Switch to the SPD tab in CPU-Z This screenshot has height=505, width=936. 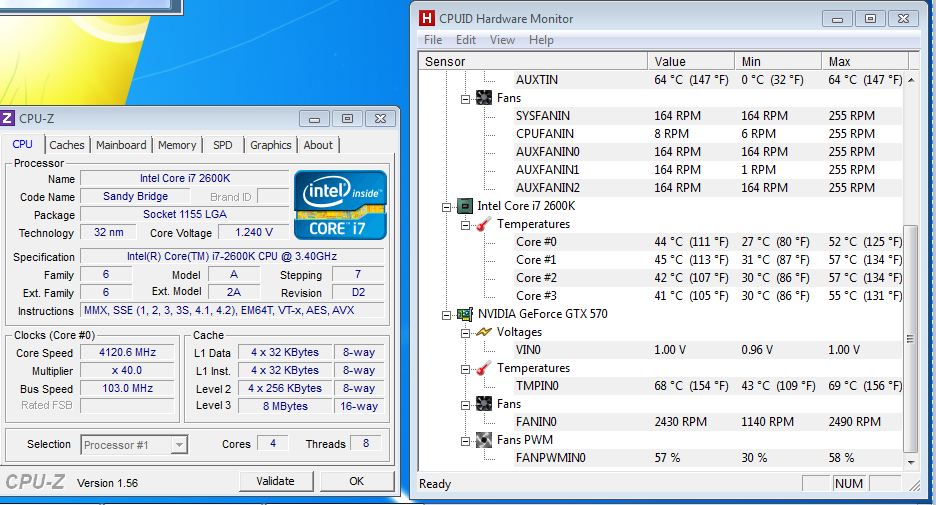coord(223,145)
